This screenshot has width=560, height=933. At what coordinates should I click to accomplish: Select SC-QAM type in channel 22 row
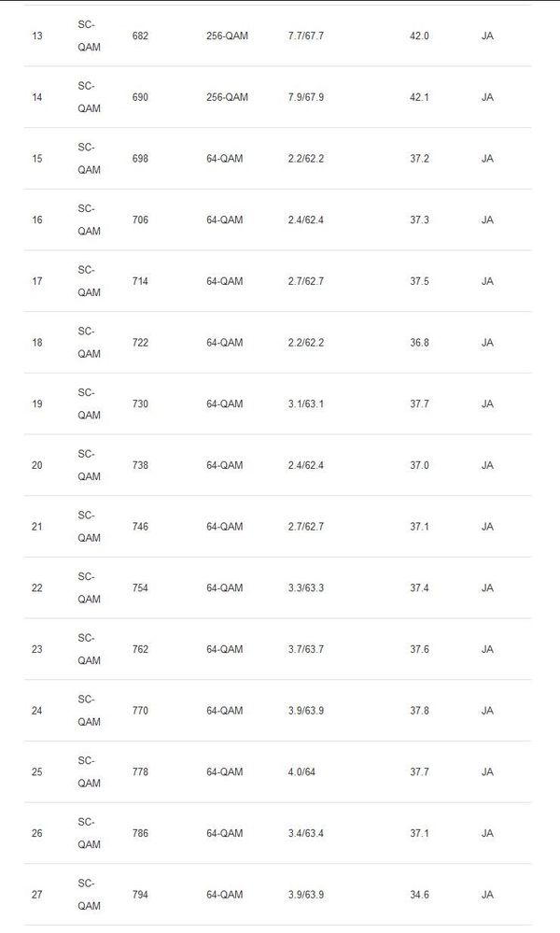pyautogui.click(x=90, y=587)
